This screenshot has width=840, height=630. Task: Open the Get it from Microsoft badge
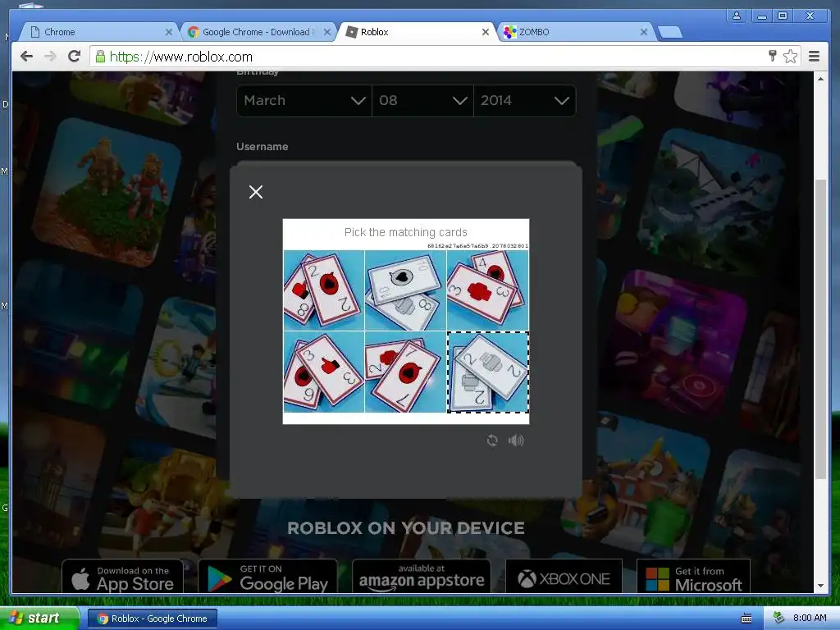(x=693, y=577)
